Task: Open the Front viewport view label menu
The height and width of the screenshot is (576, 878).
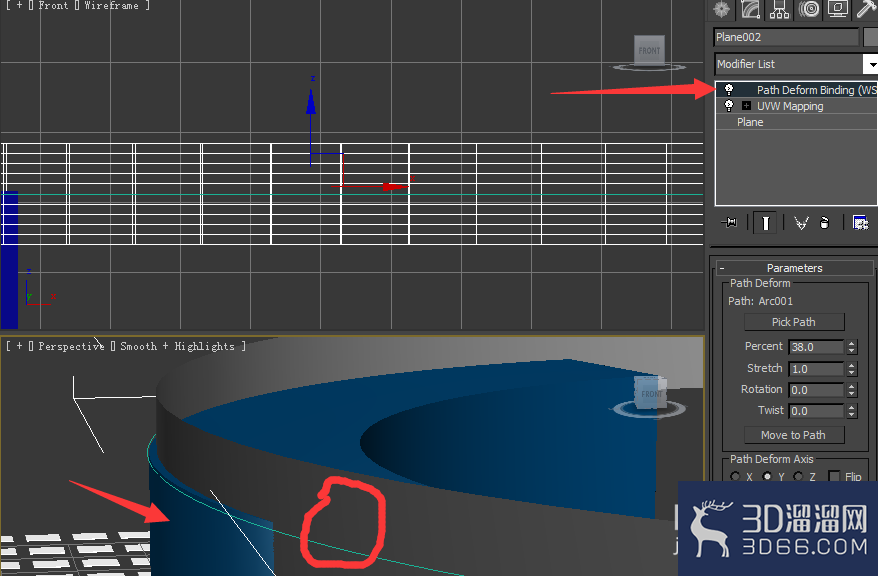Action: pyautogui.click(x=53, y=5)
